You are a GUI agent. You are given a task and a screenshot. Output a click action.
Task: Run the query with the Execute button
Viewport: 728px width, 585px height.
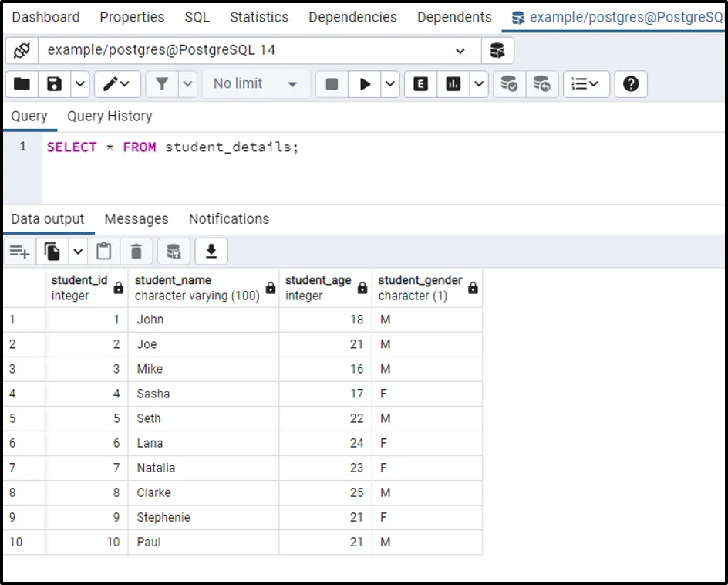[365, 84]
